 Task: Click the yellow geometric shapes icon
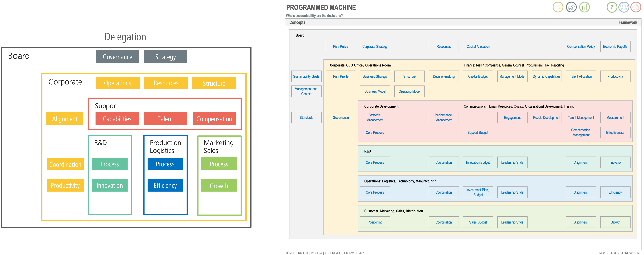tap(558, 7)
